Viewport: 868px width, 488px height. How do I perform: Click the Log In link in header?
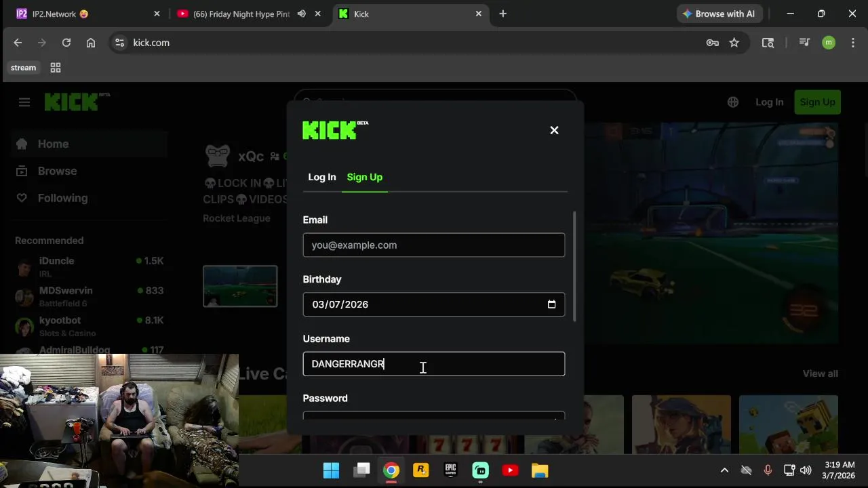769,102
